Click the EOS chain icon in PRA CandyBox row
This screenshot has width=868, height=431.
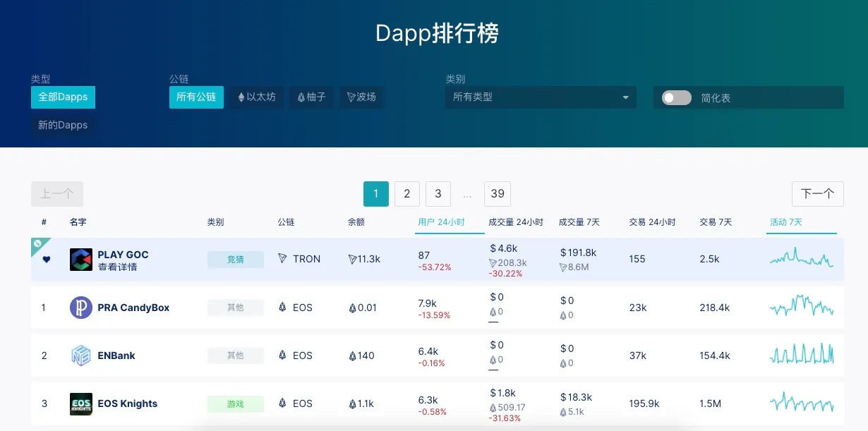283,307
